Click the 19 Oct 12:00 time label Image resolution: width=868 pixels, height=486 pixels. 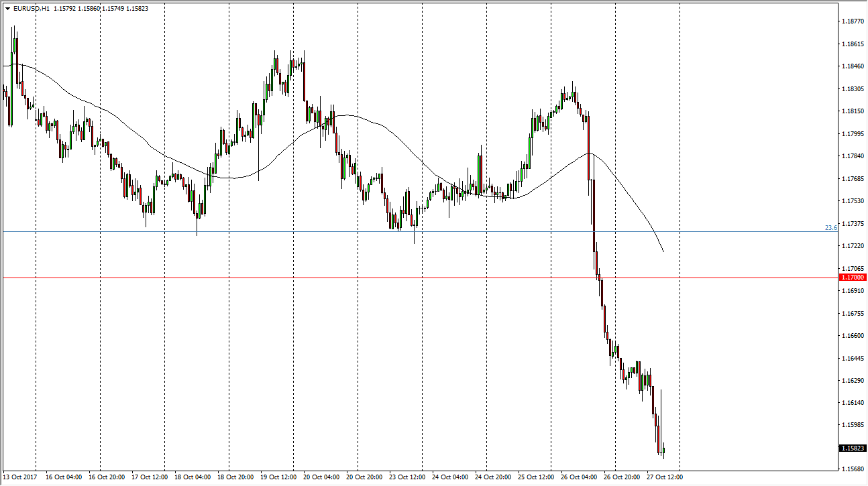pyautogui.click(x=279, y=477)
